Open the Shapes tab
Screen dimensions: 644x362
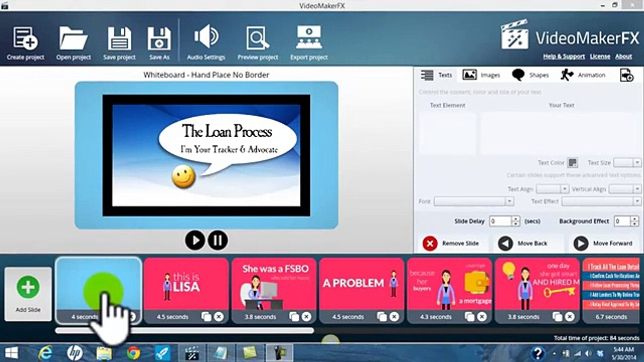point(530,75)
